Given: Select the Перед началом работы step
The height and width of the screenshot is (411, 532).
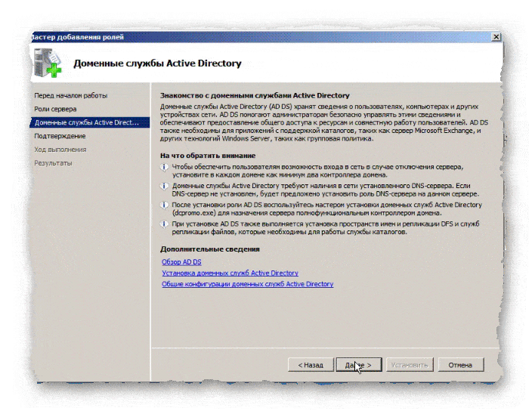Looking at the screenshot, I should 70,96.
